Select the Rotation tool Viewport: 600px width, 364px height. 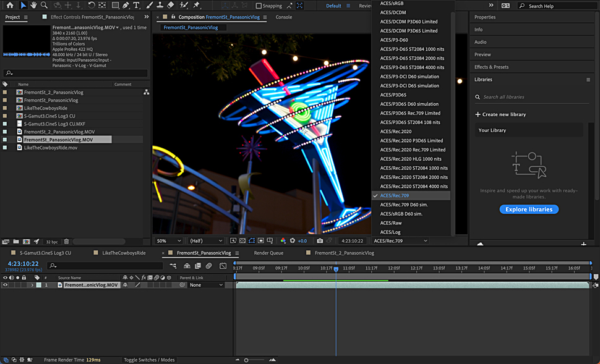(x=91, y=6)
